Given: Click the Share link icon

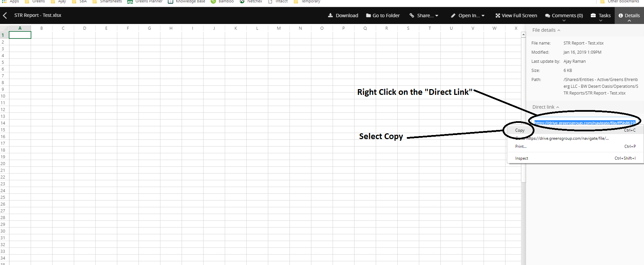Looking at the screenshot, I should pos(412,16).
